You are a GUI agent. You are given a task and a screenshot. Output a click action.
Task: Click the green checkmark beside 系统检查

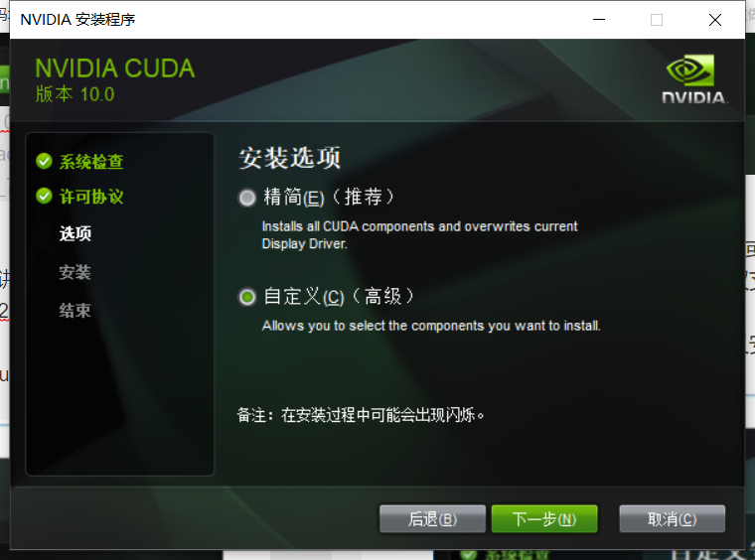[x=44, y=161]
